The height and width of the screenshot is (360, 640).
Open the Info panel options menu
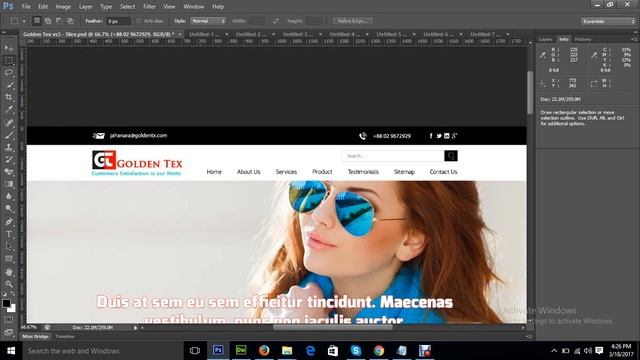tap(634, 39)
